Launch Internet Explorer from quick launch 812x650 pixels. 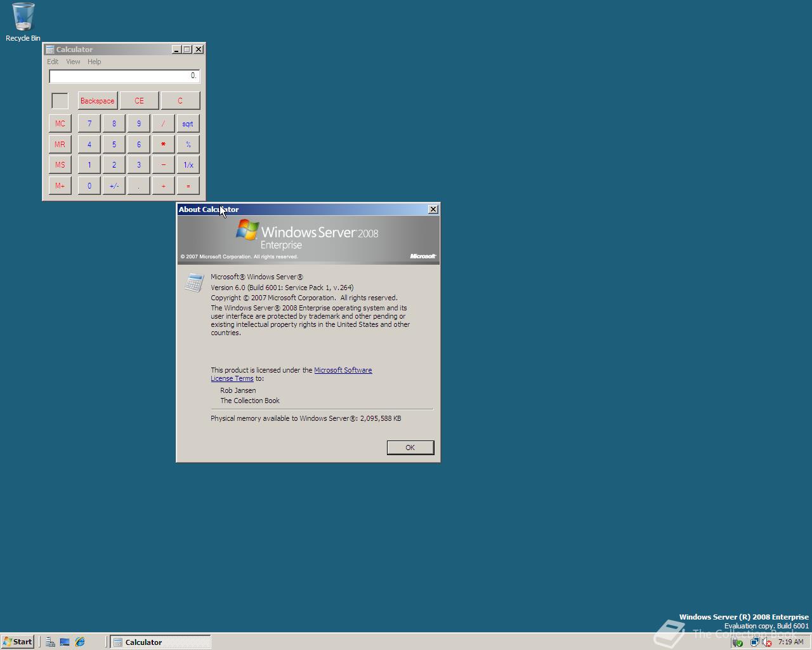pos(80,642)
